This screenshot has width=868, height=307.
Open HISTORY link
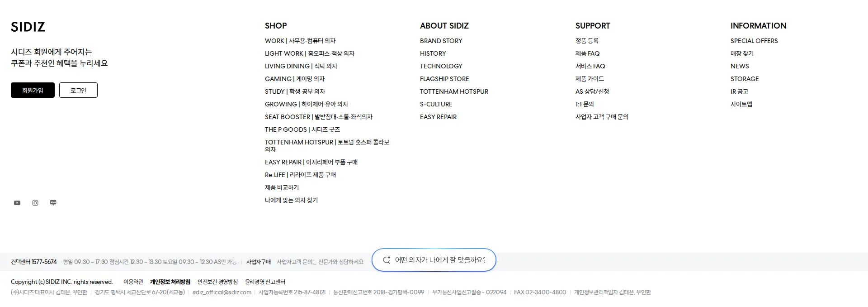click(x=433, y=53)
